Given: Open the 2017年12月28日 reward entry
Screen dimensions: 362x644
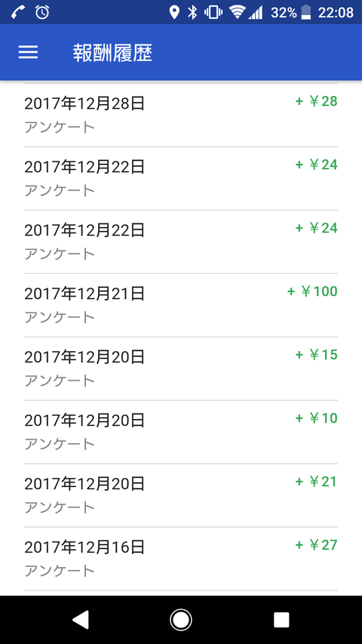Looking at the screenshot, I should [180, 115].
